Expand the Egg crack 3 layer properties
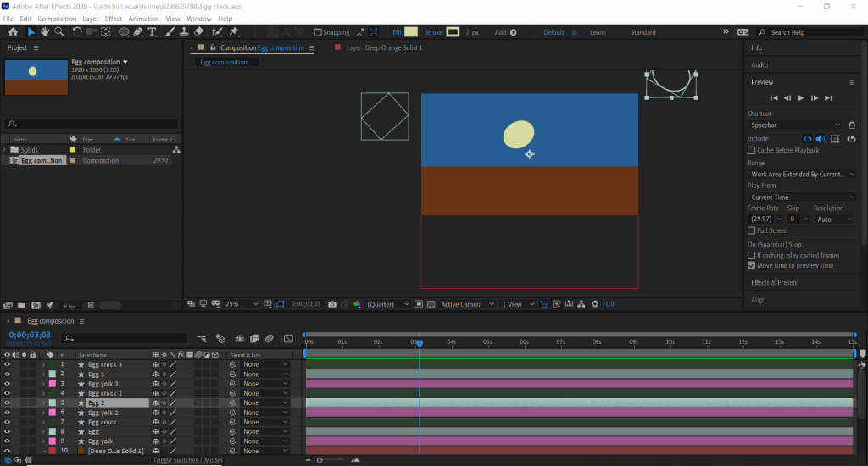 pyautogui.click(x=43, y=364)
